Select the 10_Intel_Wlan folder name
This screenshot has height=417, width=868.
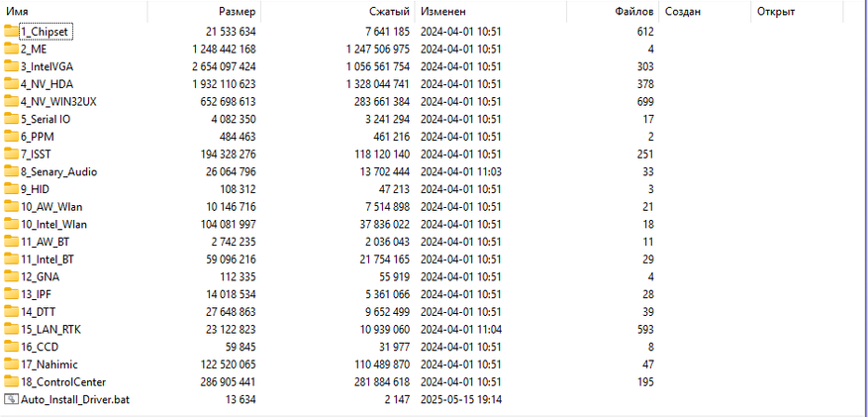point(53,224)
